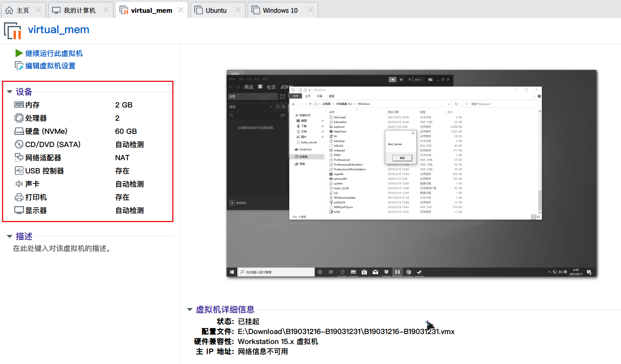Switch to the 我的计算机 tab
This screenshot has width=621, height=364.
(80, 10)
